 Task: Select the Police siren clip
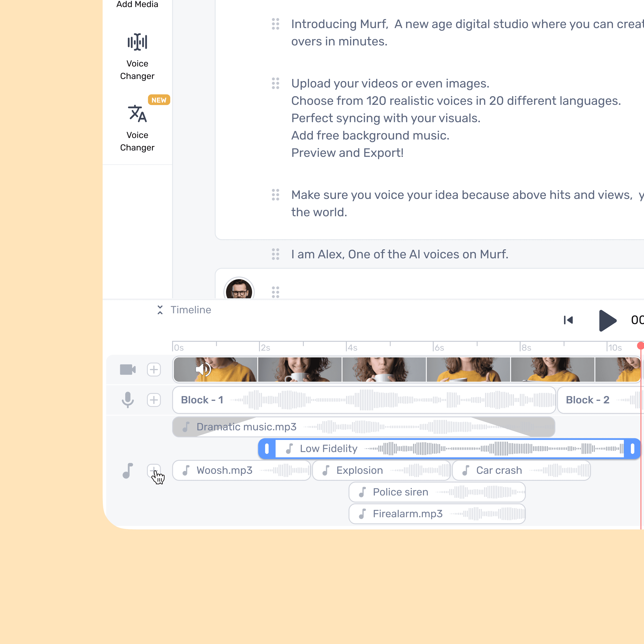pos(437,492)
